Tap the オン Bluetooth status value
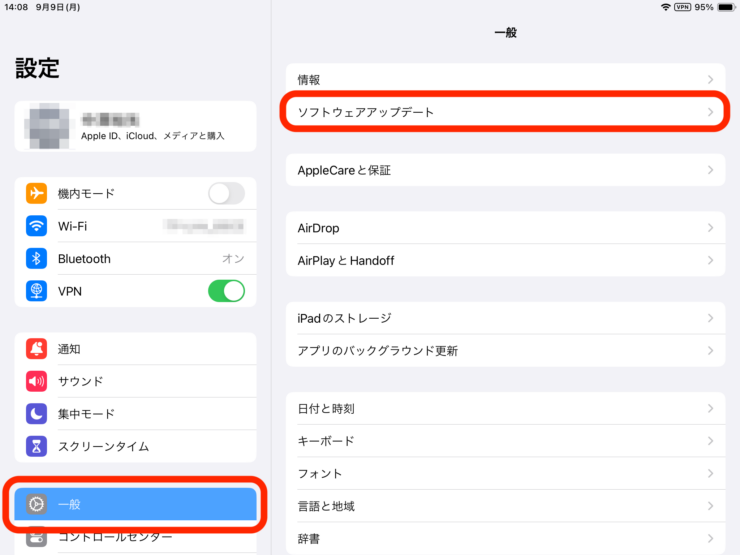 click(233, 259)
